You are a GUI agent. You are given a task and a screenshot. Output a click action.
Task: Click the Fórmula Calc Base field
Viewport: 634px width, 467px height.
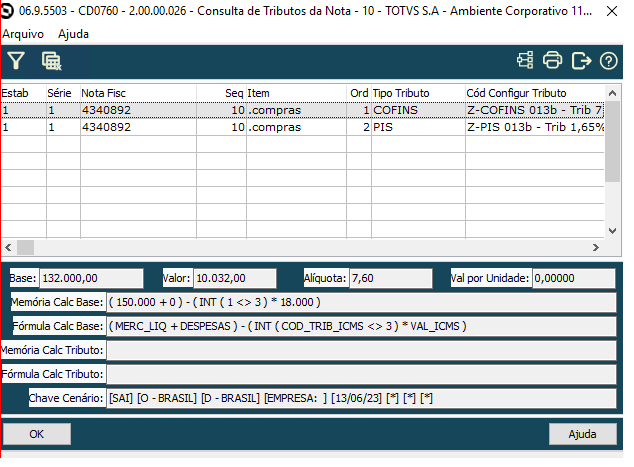[x=361, y=326]
